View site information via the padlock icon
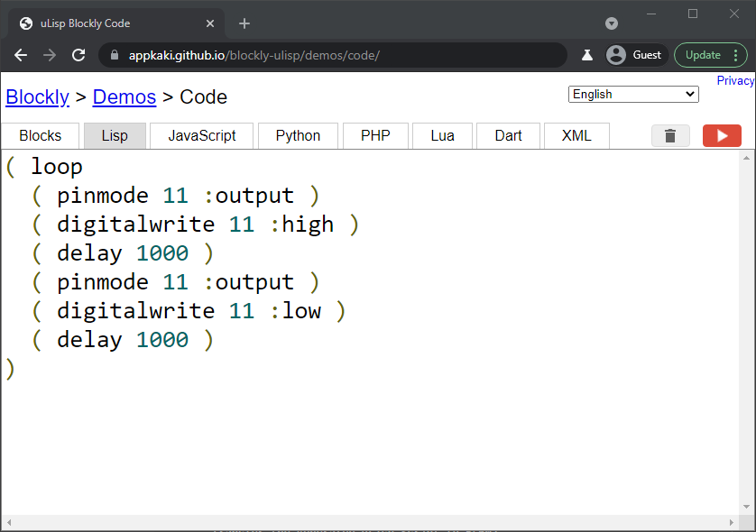This screenshot has height=532, width=756. [x=114, y=54]
